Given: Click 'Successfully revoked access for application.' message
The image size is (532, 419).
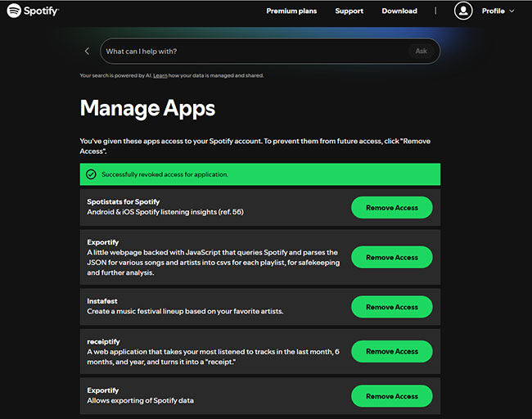Looking at the screenshot, I should coord(165,174).
